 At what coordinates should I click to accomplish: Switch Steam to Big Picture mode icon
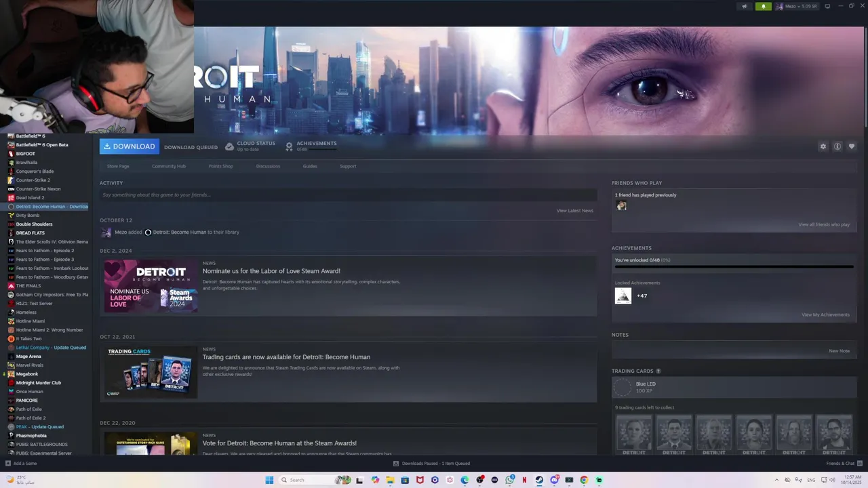[x=827, y=6]
